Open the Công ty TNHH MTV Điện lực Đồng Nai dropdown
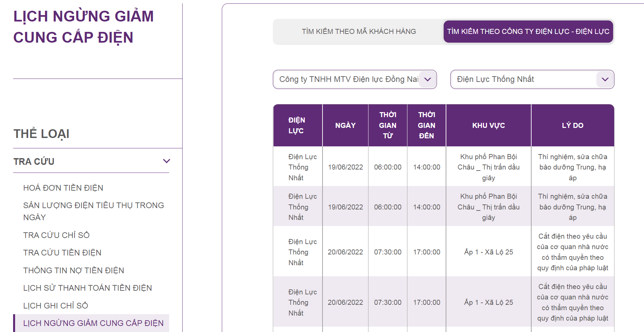 [355, 79]
